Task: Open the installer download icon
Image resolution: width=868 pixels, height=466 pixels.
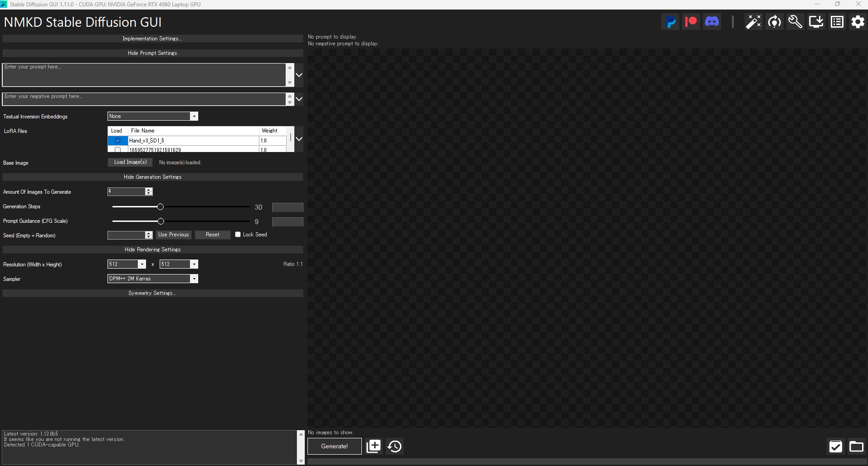Action: coord(816,22)
